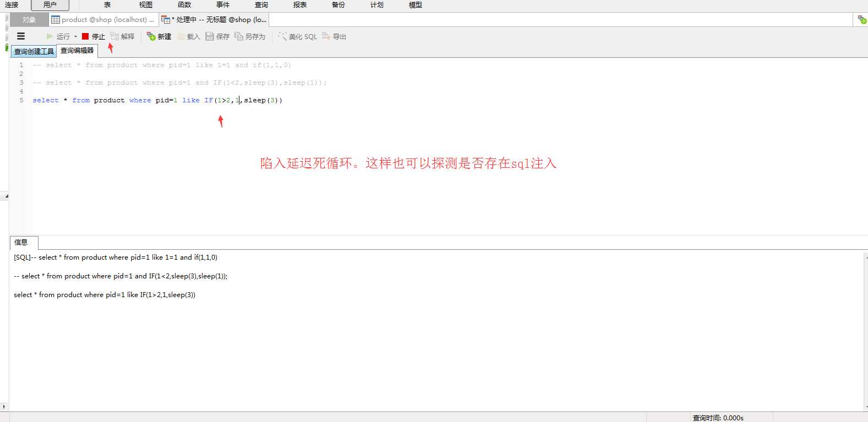This screenshot has height=422, width=868.
Task: Click the 查询时间: 0.000s status entry
Action: click(x=718, y=418)
